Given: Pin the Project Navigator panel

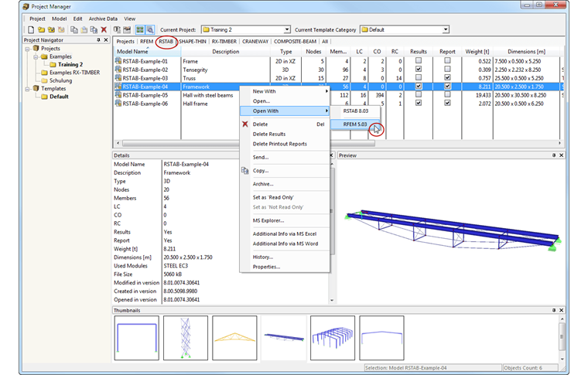Looking at the screenshot, I should tap(98, 39).
